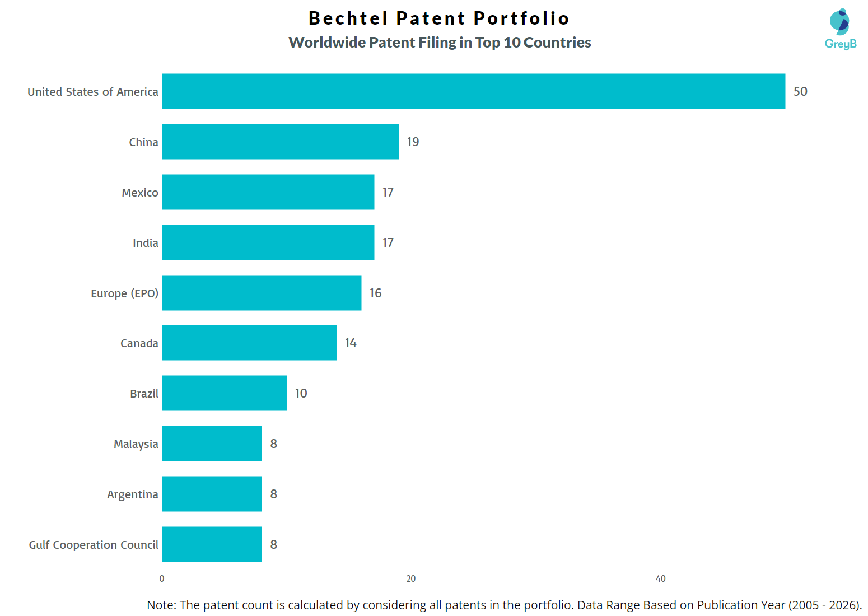Click the Mexico patent bar
868x616 pixels.
click(x=268, y=192)
